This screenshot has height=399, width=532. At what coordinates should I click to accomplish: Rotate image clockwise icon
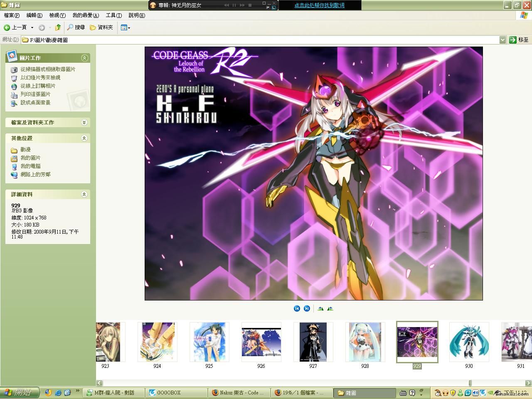320,308
